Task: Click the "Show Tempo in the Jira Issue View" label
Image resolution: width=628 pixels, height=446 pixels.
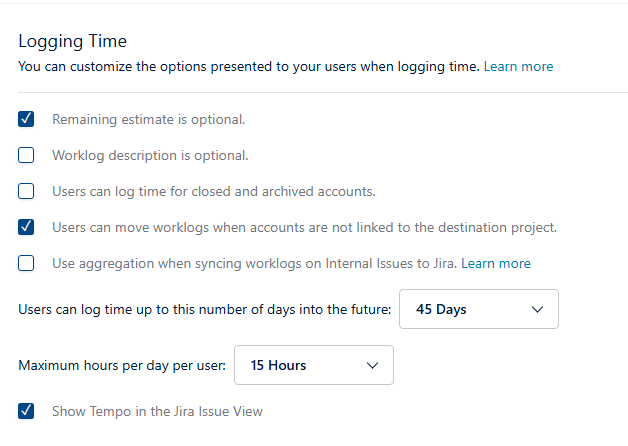Action: (x=157, y=411)
